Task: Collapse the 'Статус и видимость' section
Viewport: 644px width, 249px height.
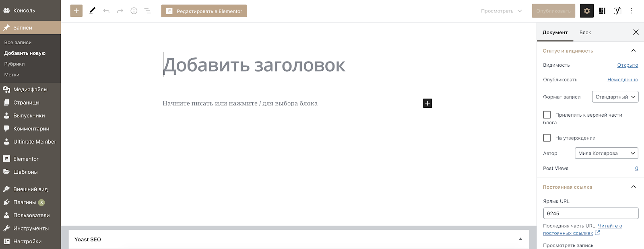Action: coord(633,51)
